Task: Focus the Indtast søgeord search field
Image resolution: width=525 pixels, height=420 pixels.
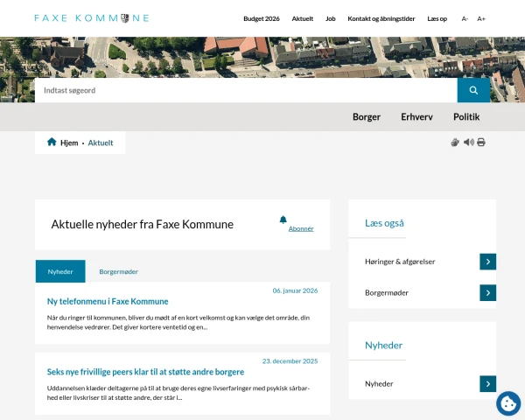Action: click(x=245, y=90)
